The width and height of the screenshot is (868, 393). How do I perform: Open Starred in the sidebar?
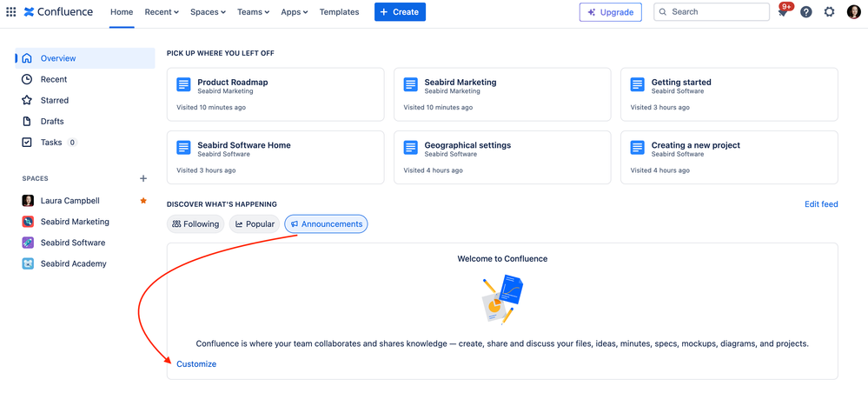click(85, 100)
